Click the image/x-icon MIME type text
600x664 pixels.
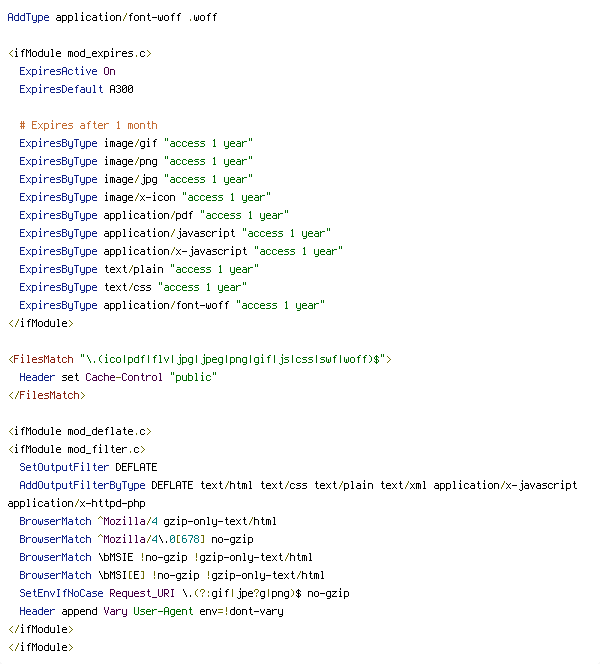140,197
